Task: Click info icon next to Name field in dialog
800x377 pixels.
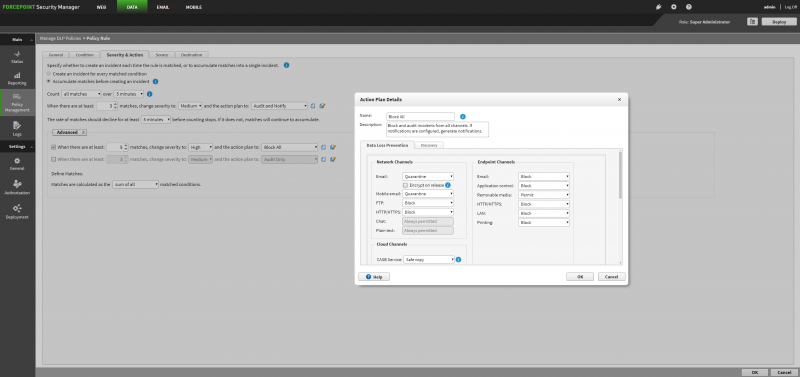Action: click(x=463, y=116)
